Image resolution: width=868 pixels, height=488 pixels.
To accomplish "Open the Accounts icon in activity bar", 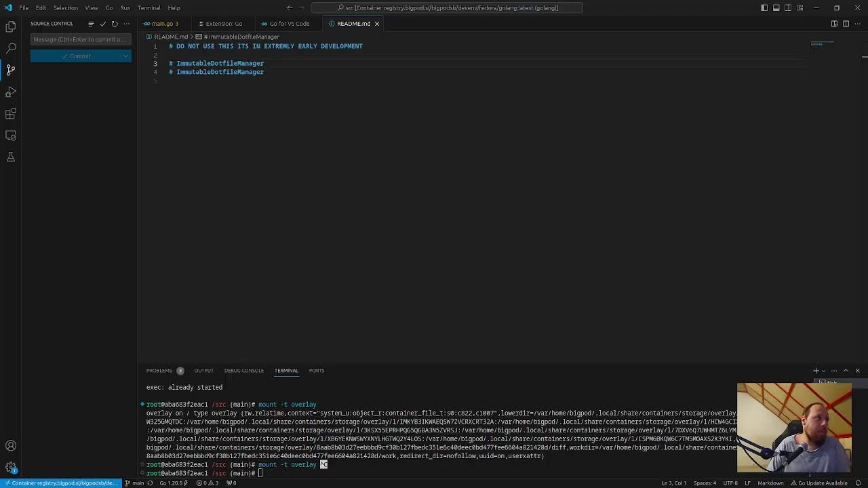I will pyautogui.click(x=11, y=446).
